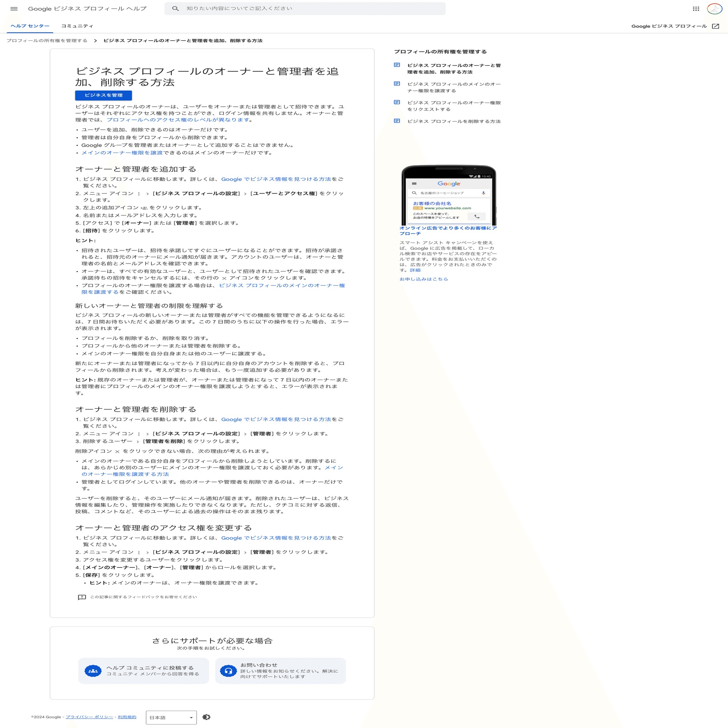Image resolution: width=728 pixels, height=728 pixels.
Task: Click the phone ad thumbnail image
Action: pos(448,195)
